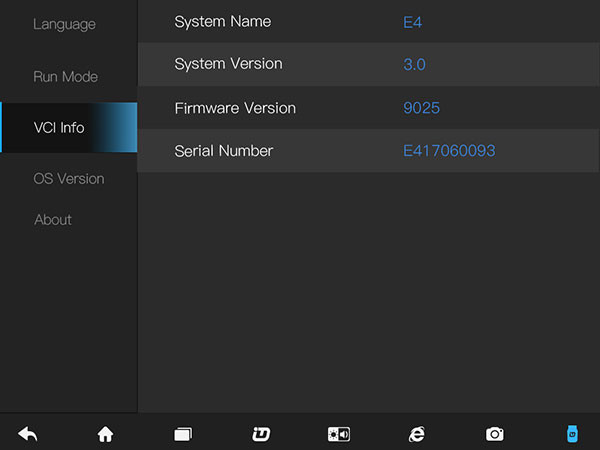
Task: Open the recent apps icon
Action: tap(183, 434)
